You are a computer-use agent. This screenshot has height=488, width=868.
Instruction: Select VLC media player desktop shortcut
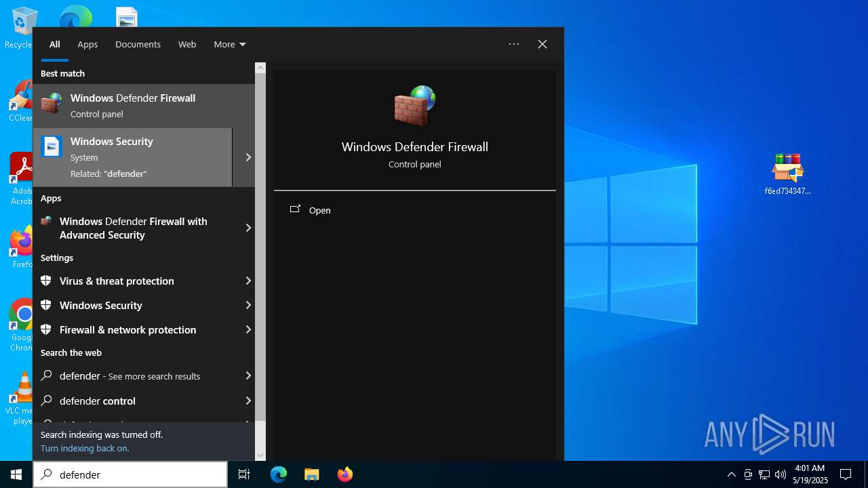[20, 399]
